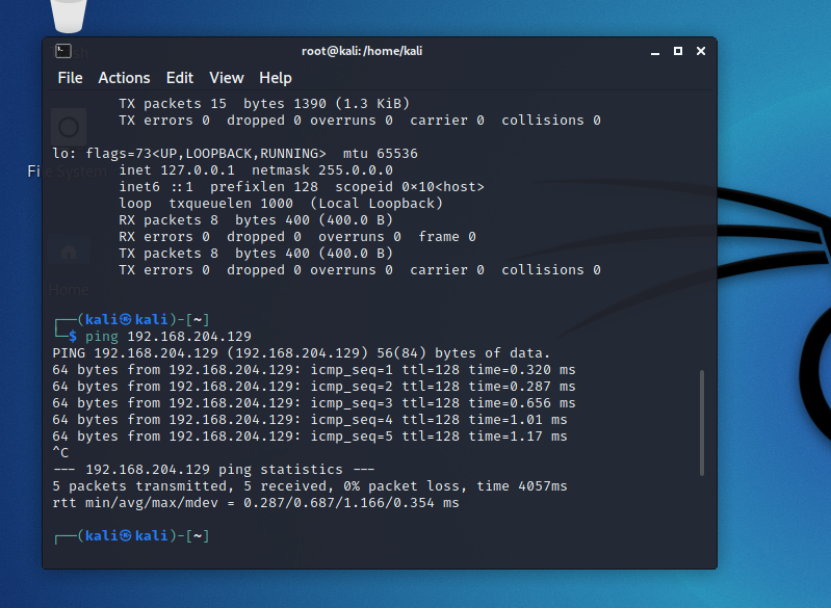The image size is (831, 609).
Task: Open the Home folder desktop icon
Action: pos(67,250)
